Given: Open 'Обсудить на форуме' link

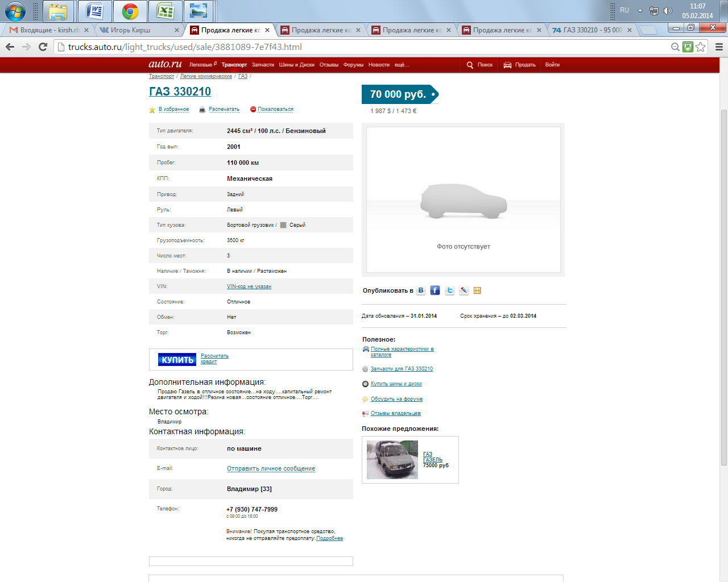Looking at the screenshot, I should coord(396,399).
